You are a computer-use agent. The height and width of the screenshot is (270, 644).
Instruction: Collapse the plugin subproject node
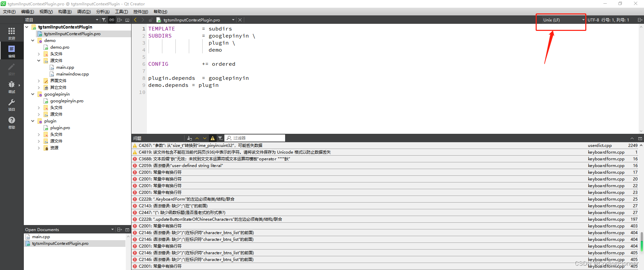pos(33,121)
